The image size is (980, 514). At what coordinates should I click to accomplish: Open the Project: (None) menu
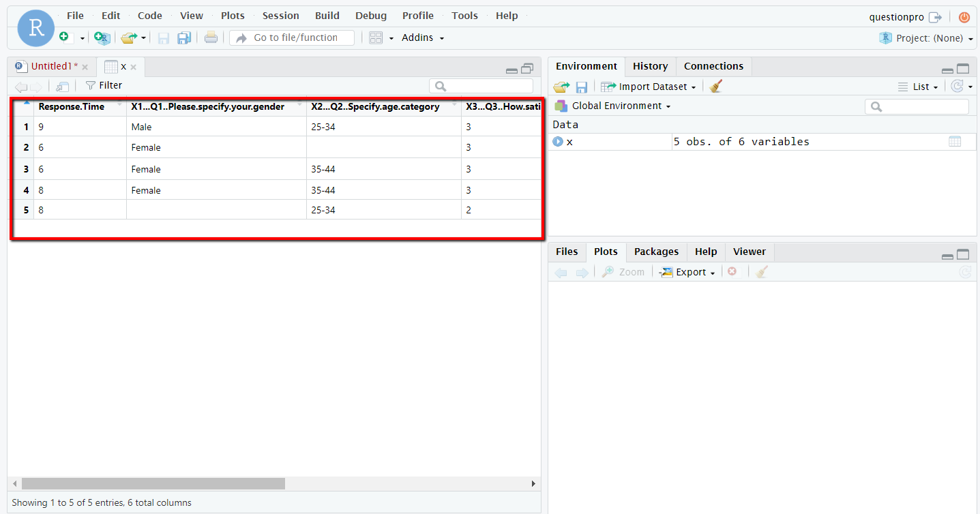pos(926,38)
